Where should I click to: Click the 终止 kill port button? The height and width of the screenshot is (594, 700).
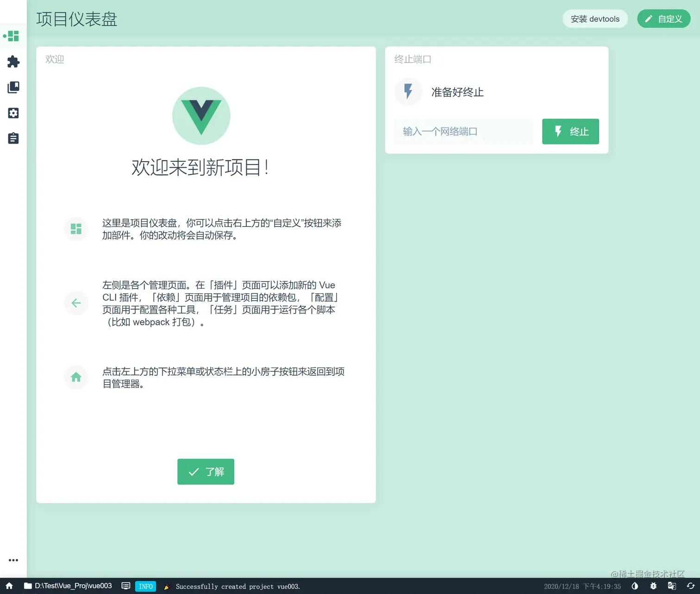coord(570,132)
